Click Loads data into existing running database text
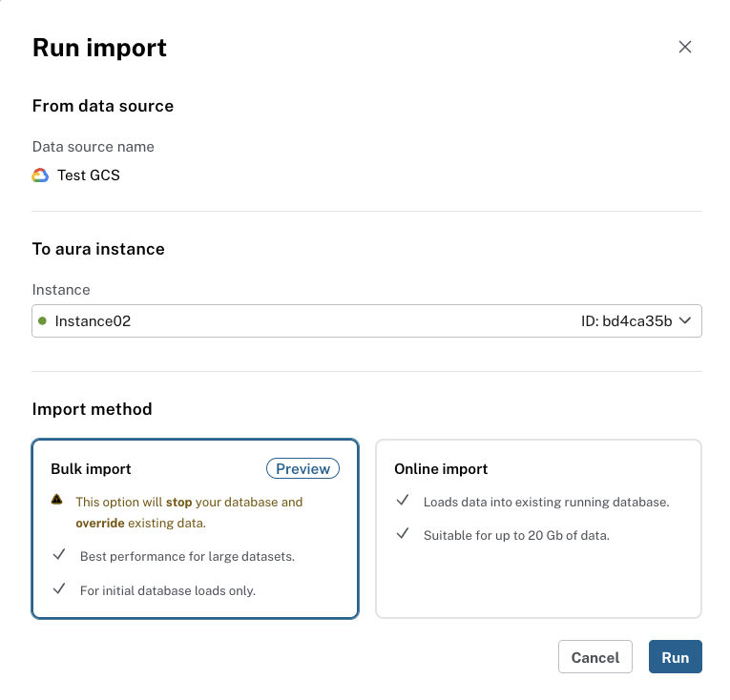Image resolution: width=730 pixels, height=700 pixels. pyautogui.click(x=547, y=503)
